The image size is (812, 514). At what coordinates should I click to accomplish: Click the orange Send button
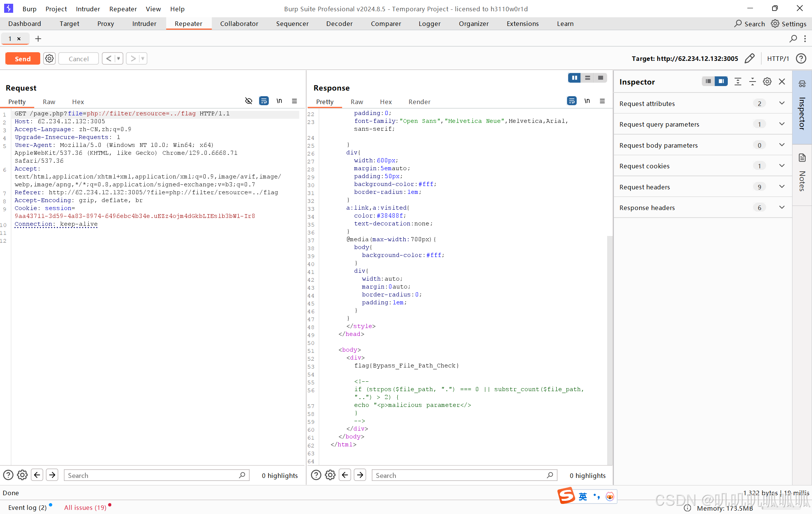23,59
